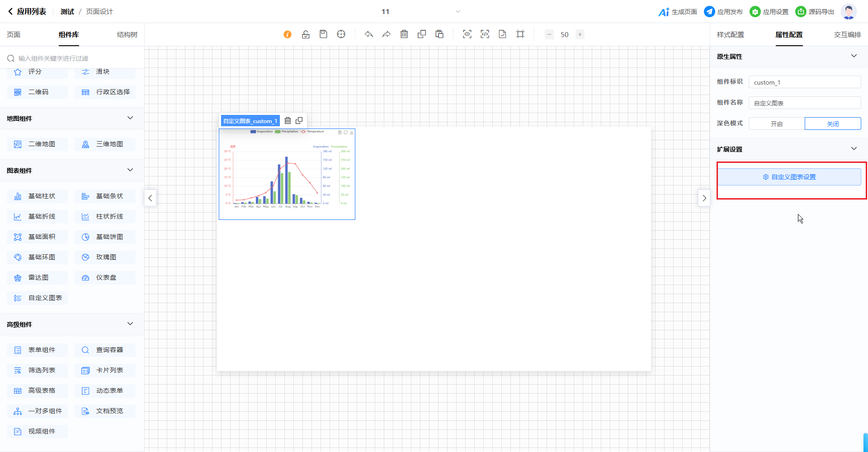This screenshot has width=868, height=452.
Task: Click the paste clipboard icon in toolbar
Action: 439,34
